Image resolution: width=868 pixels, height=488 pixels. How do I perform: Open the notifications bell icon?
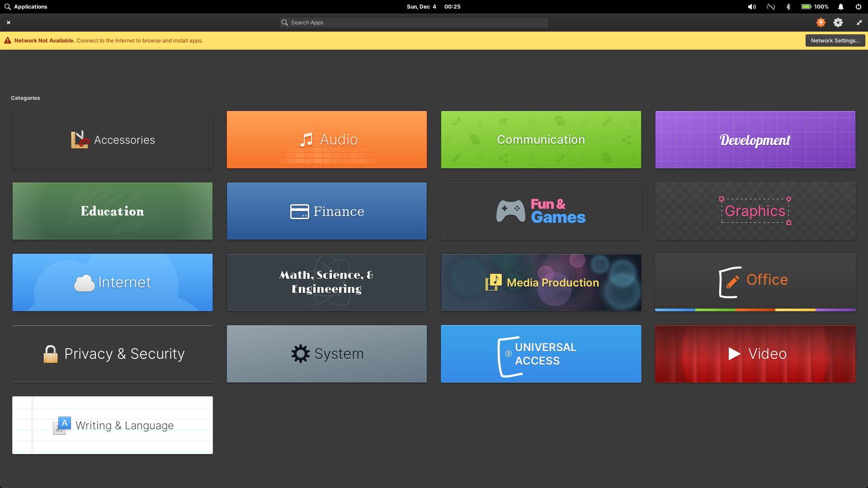click(840, 7)
